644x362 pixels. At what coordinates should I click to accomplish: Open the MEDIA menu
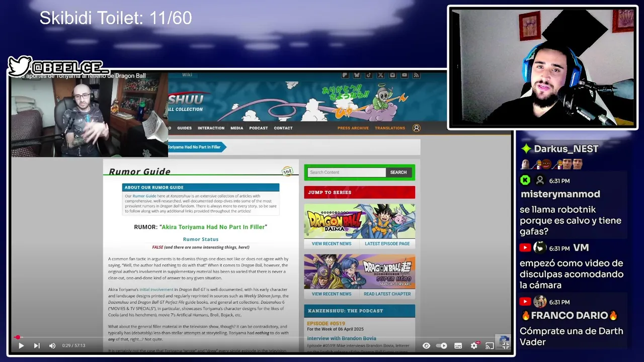pos(236,128)
